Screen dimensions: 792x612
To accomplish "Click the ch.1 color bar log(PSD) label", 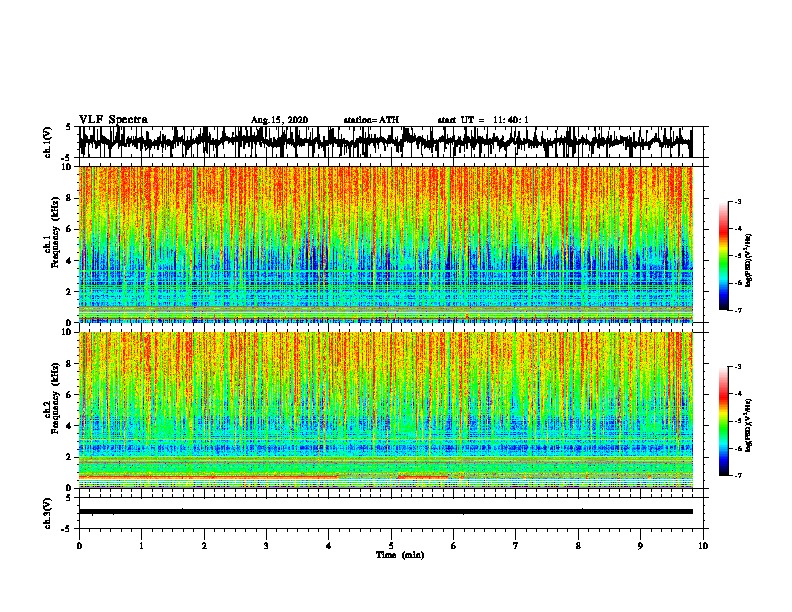I will (749, 261).
